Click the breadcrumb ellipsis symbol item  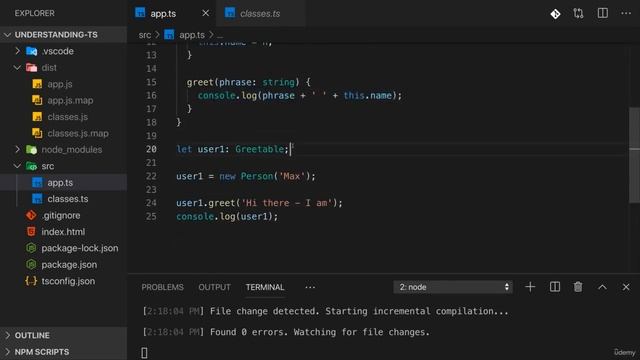coord(220,36)
